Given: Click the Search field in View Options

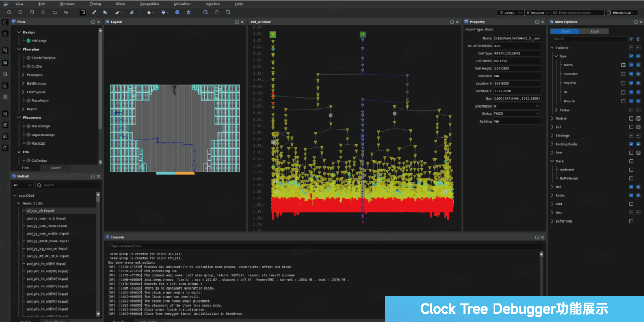Looking at the screenshot, I should tap(590, 39).
